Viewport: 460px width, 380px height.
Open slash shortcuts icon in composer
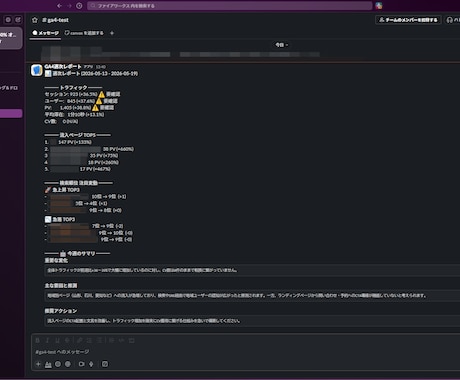point(105,364)
